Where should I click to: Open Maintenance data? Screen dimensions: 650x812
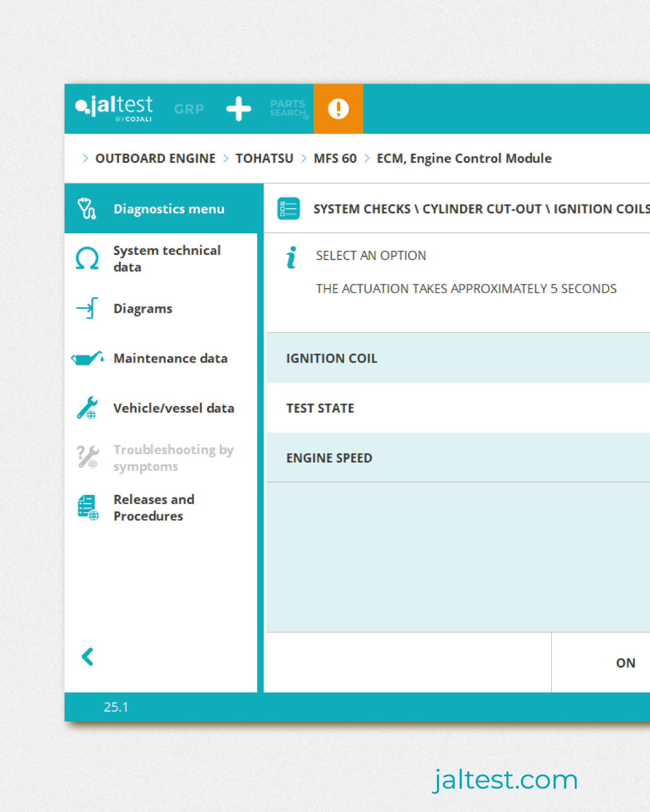coord(161,358)
